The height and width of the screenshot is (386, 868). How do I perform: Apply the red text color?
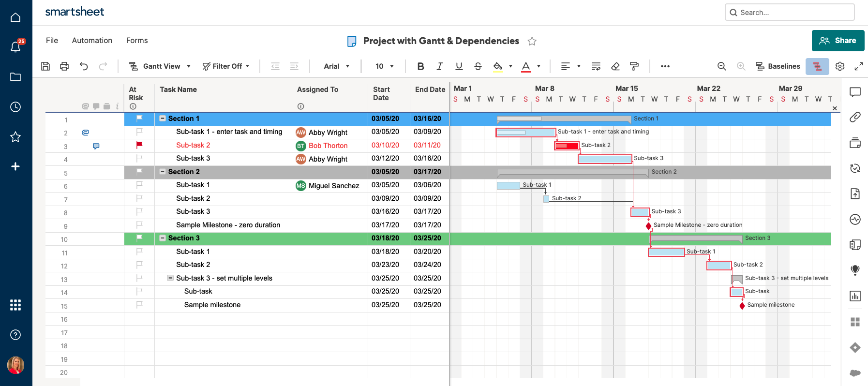tap(526, 66)
